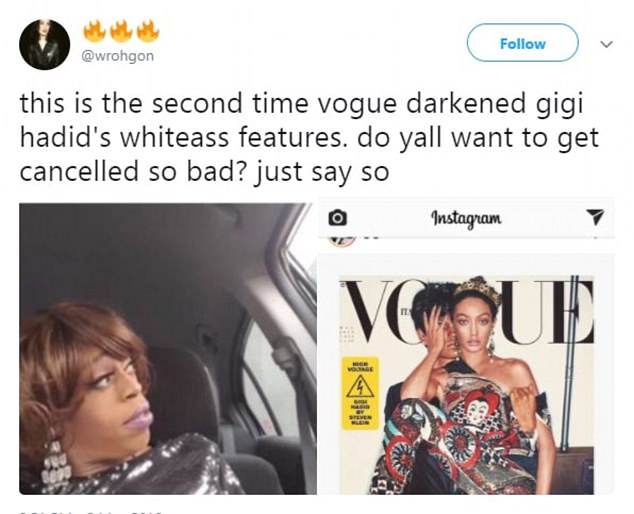Expand the chevron menu beside Follow

click(606, 44)
